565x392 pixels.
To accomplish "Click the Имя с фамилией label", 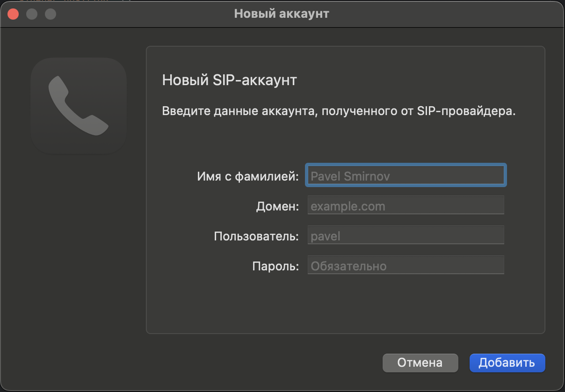I will (248, 176).
